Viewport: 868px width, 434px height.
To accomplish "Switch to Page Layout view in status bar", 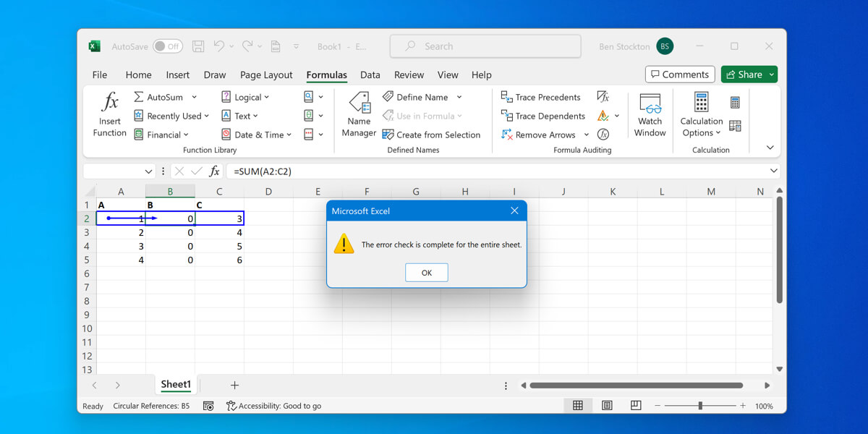I will click(x=606, y=405).
